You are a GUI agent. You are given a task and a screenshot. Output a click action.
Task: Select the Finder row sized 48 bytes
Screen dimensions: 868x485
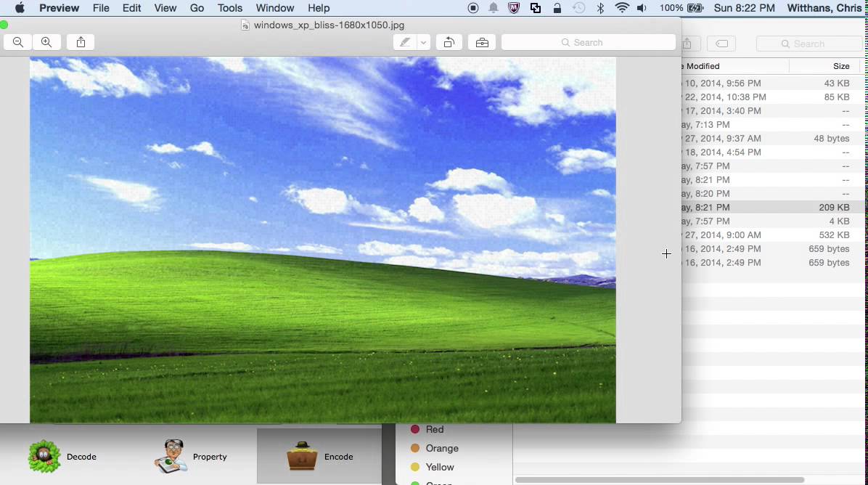click(x=773, y=139)
